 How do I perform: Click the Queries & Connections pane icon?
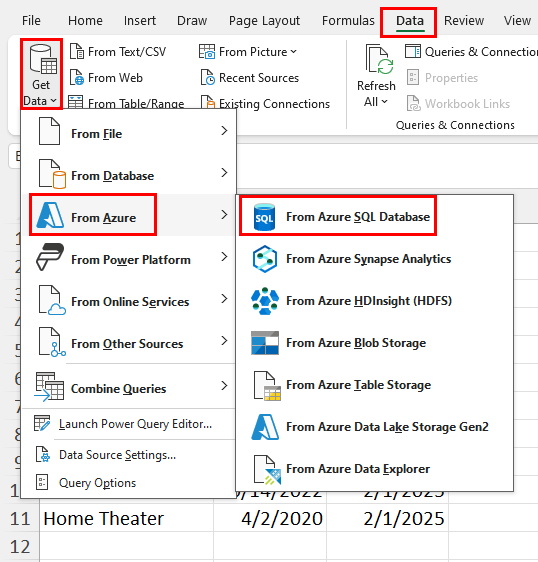coord(413,51)
